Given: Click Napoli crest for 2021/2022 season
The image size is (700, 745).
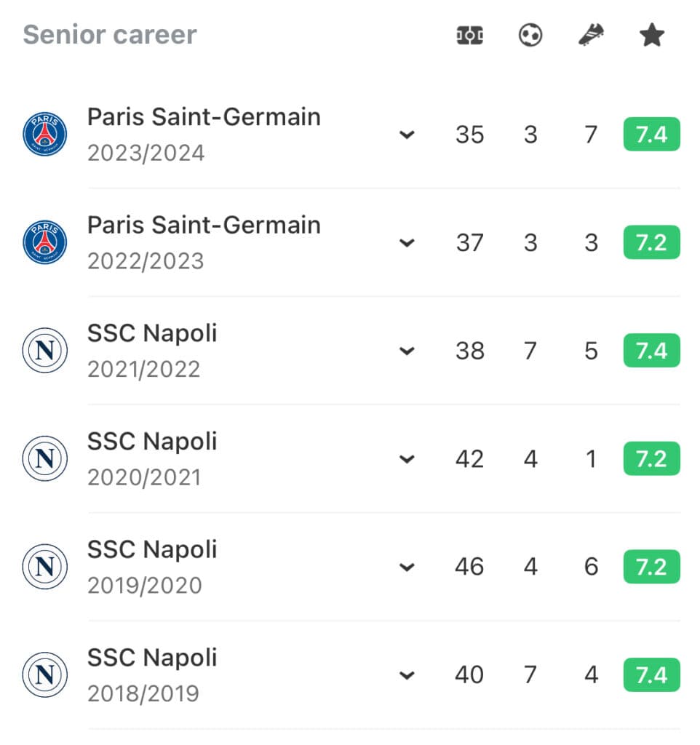Looking at the screenshot, I should (x=44, y=350).
